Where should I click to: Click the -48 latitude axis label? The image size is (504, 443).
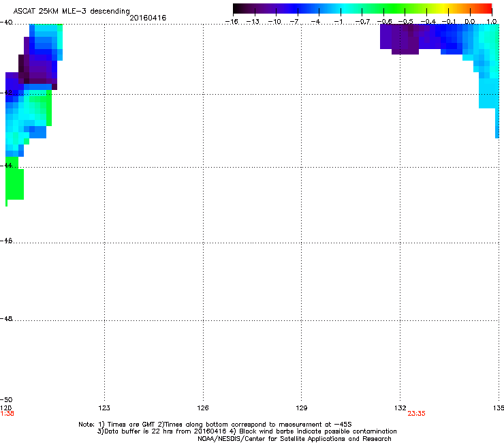pos(6,318)
